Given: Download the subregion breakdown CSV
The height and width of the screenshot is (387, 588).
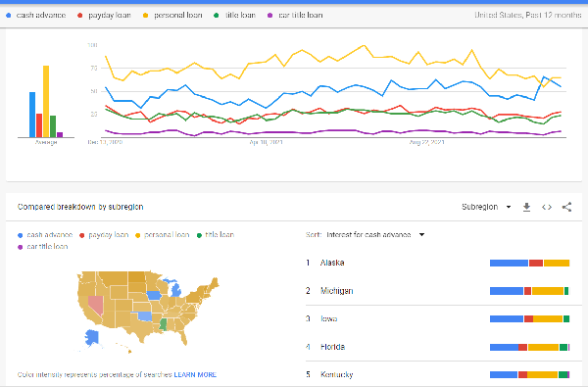Looking at the screenshot, I should (526, 207).
